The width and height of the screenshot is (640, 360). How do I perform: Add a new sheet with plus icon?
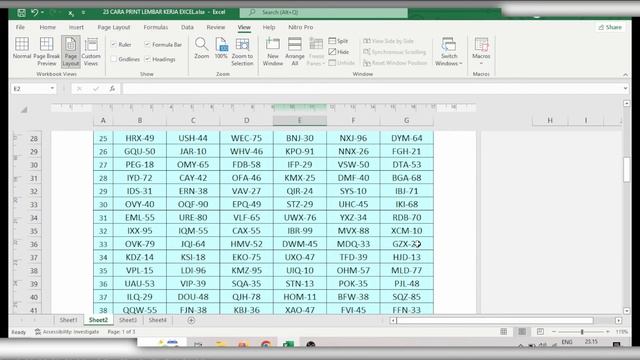click(191, 320)
